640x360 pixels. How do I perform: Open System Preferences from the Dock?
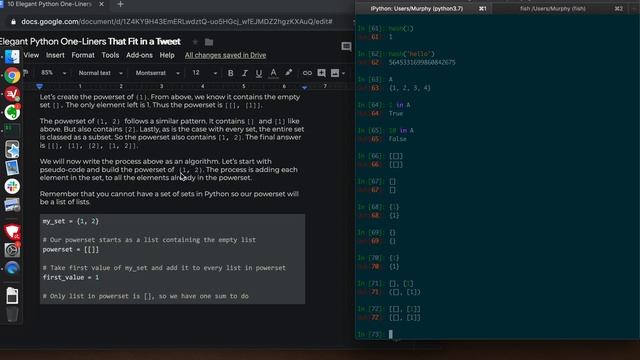click(x=12, y=250)
